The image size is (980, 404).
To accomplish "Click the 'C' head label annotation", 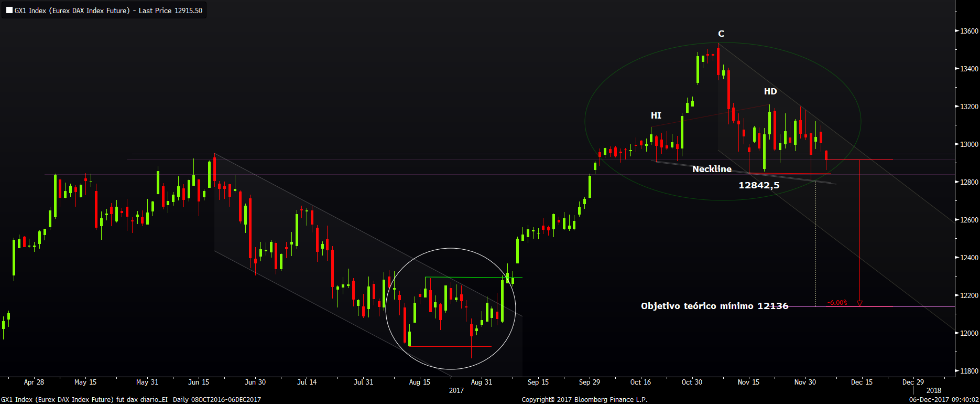I will pyautogui.click(x=721, y=34).
